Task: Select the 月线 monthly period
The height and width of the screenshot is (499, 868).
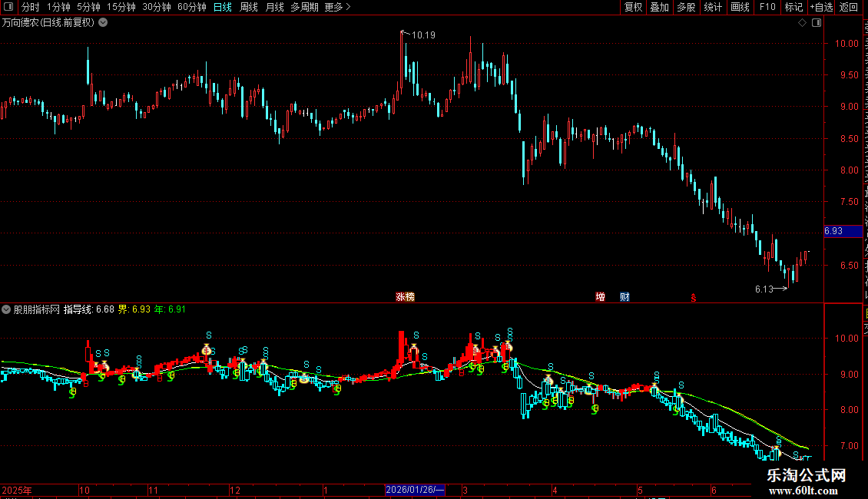Action: pyautogui.click(x=274, y=7)
